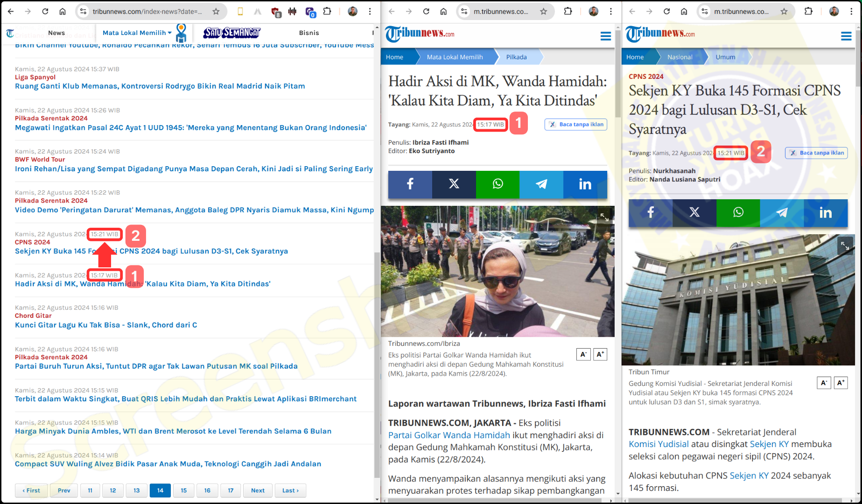Viewport: 862px width, 504px height.
Task: Click home icon in middle browser window
Action: (443, 11)
